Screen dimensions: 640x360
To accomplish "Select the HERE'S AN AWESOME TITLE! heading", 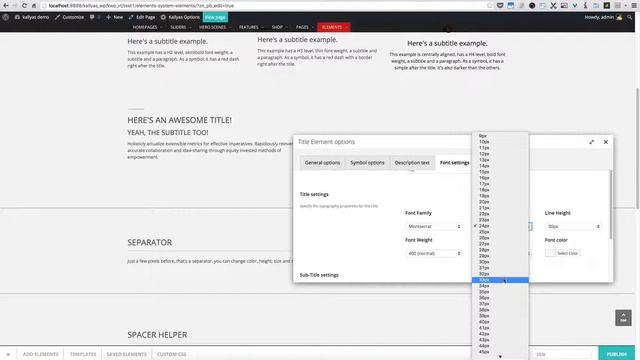I will (180, 120).
